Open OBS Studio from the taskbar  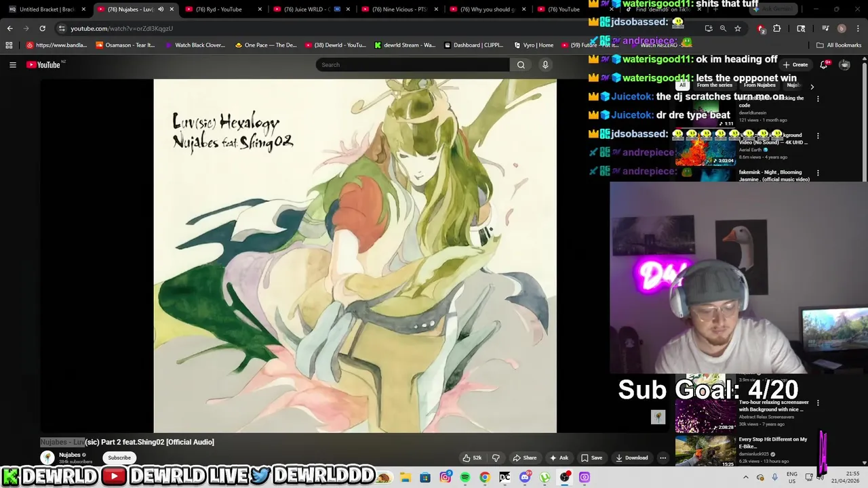coord(564,477)
